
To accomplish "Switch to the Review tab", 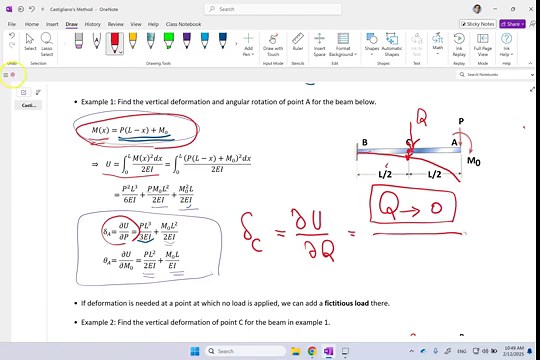I will [x=115, y=24].
